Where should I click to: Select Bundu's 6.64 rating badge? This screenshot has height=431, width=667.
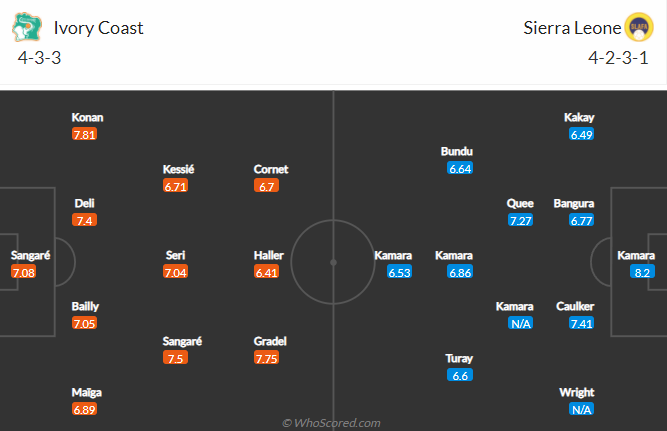pyautogui.click(x=460, y=168)
